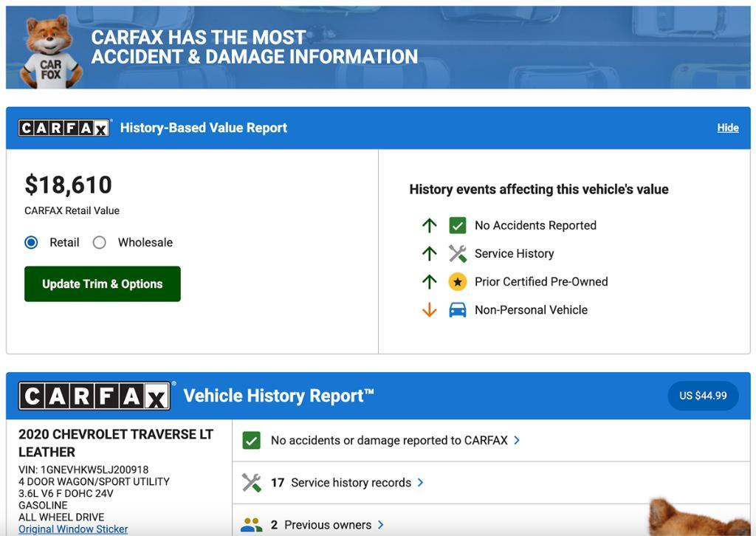Click the accident and damage information banner

pyautogui.click(x=378, y=47)
